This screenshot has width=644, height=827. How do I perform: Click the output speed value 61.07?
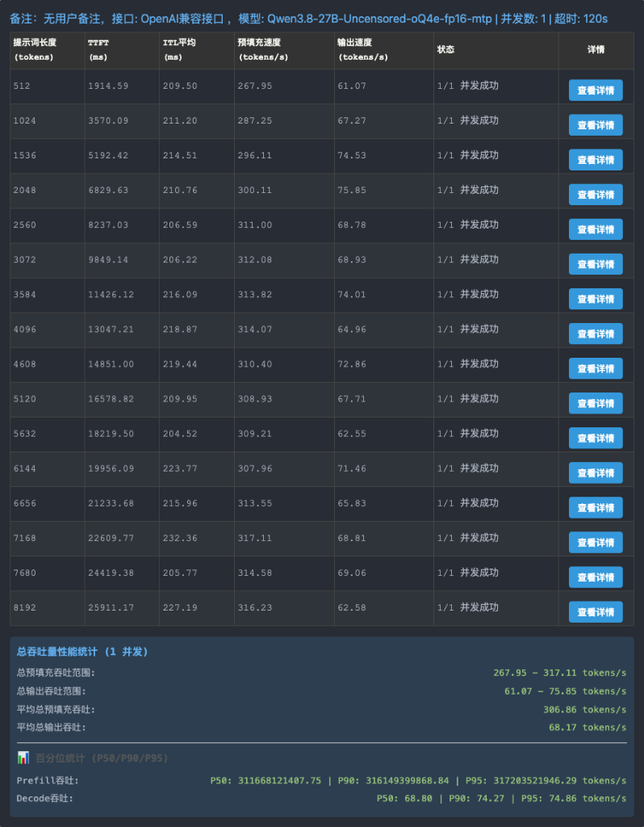pos(352,86)
